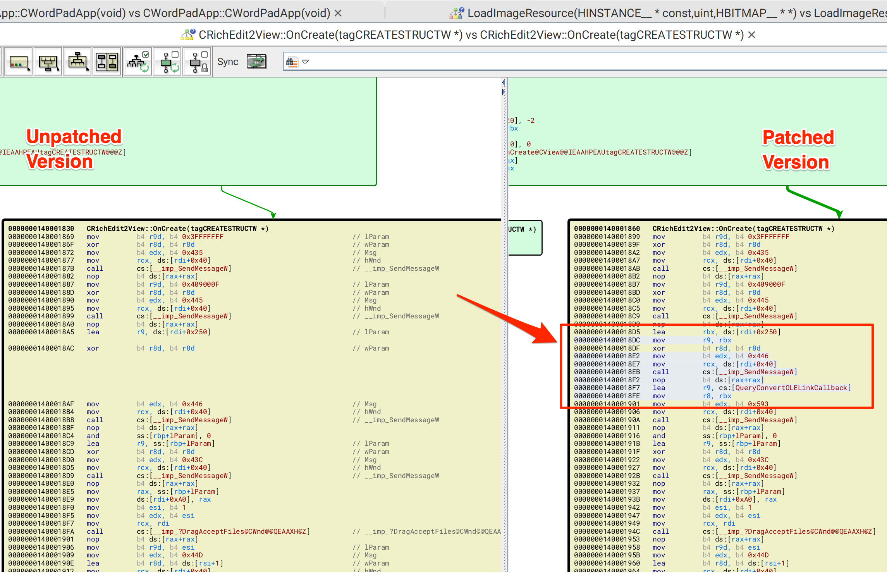Click the LoadImageResource tab icon
This screenshot has height=588, width=887.
(456, 13)
